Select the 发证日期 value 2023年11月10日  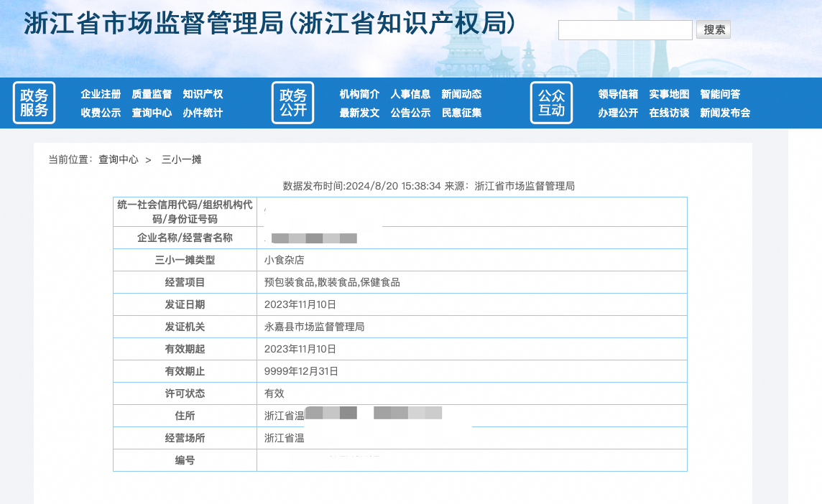[x=300, y=304]
